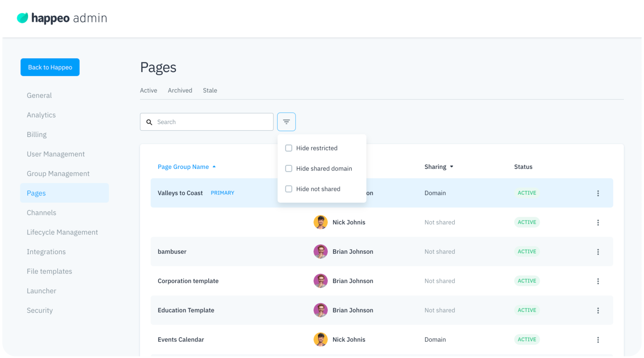Open three-dot menu for Valleys to Coast
Screen dimensions: 644x358
598,193
